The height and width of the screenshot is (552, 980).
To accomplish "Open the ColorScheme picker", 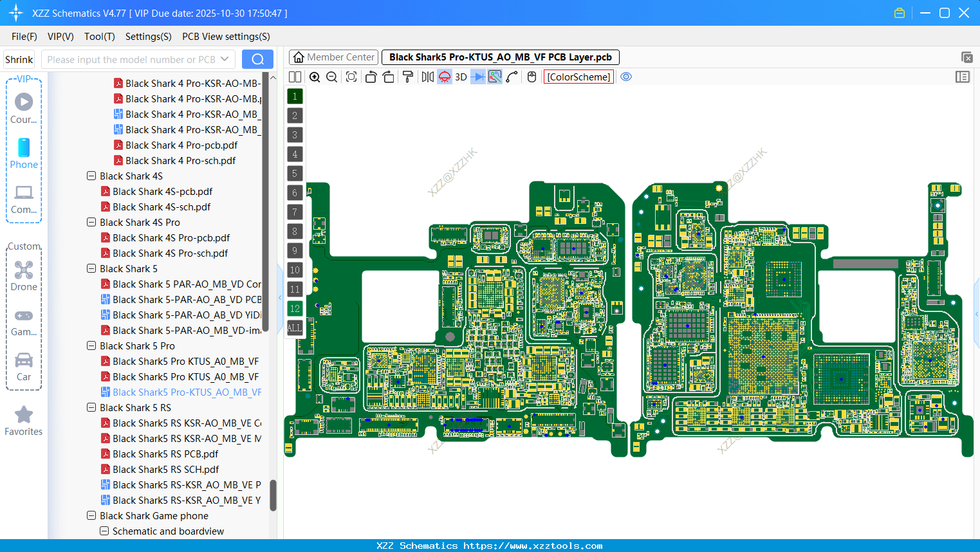I will 578,77.
